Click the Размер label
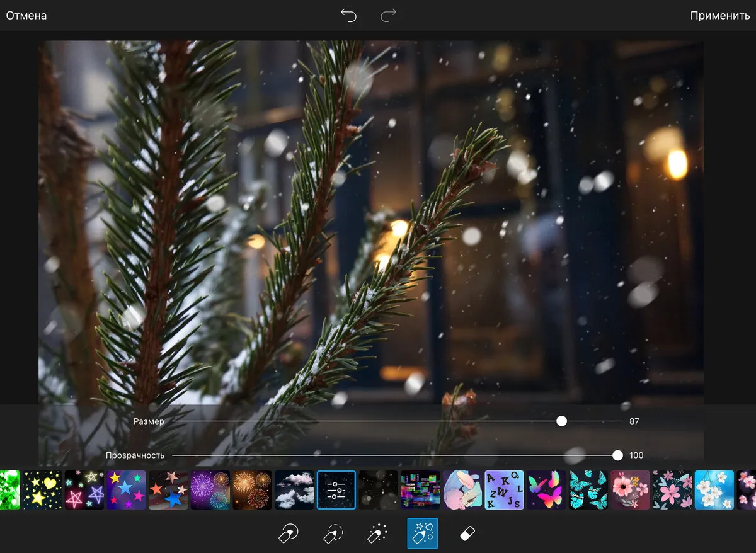Image resolution: width=756 pixels, height=553 pixels. (x=149, y=421)
